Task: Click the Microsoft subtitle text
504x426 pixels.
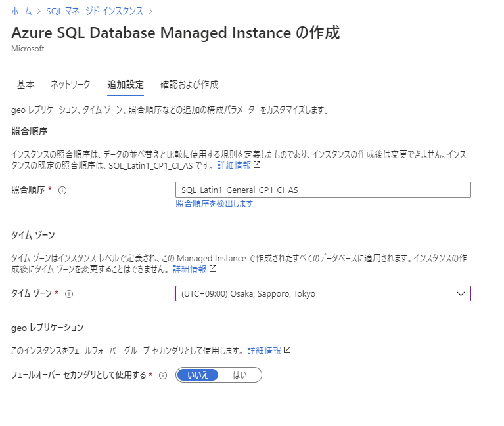Action: (28, 49)
